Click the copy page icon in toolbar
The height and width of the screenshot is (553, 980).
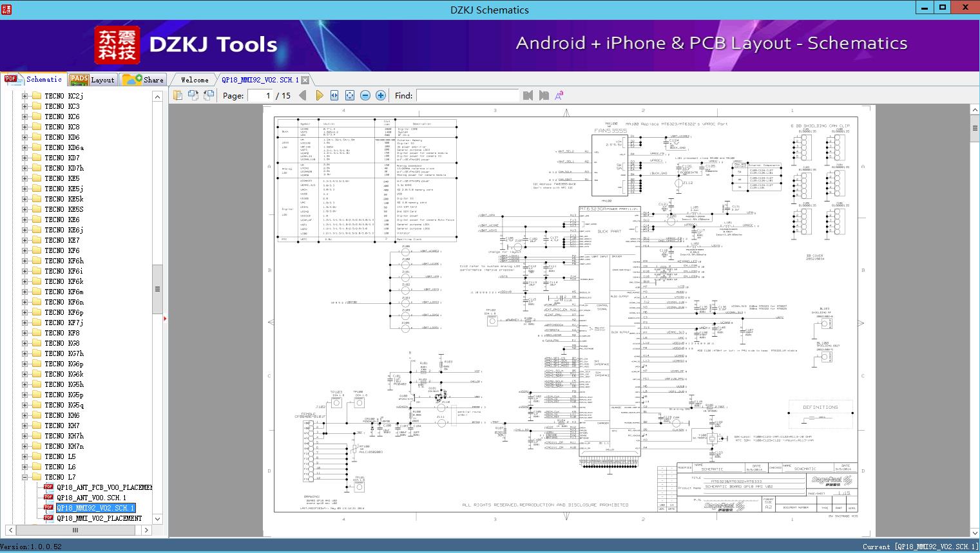tap(178, 95)
